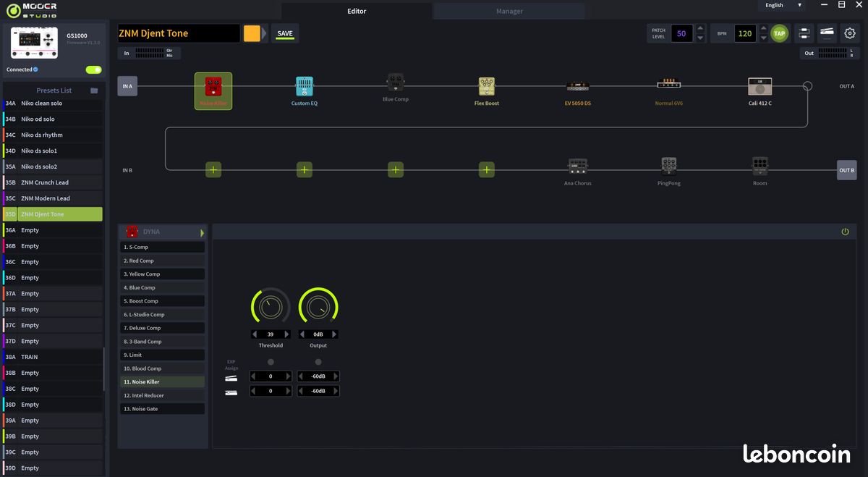This screenshot has height=477, width=868.
Task: Click the Threshold knob
Action: point(271,307)
